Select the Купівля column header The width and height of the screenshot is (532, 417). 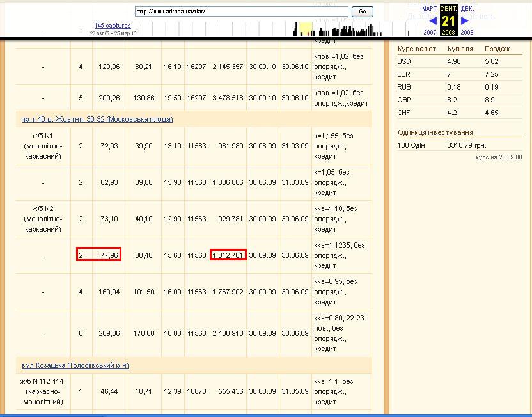pos(460,49)
